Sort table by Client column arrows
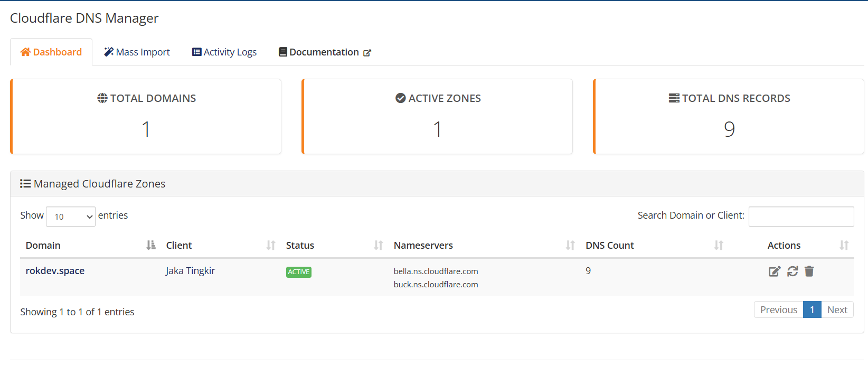The image size is (868, 366). [271, 245]
